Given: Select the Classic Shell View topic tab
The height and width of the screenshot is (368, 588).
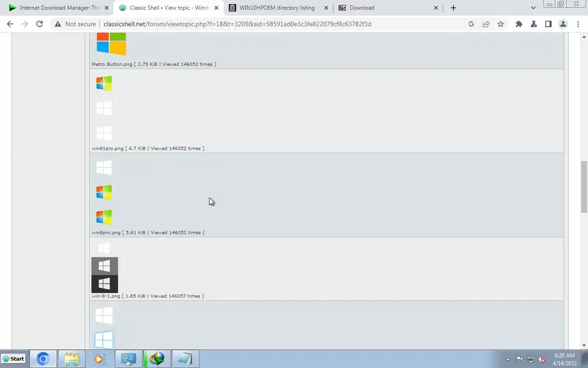Looking at the screenshot, I should click(x=168, y=8).
